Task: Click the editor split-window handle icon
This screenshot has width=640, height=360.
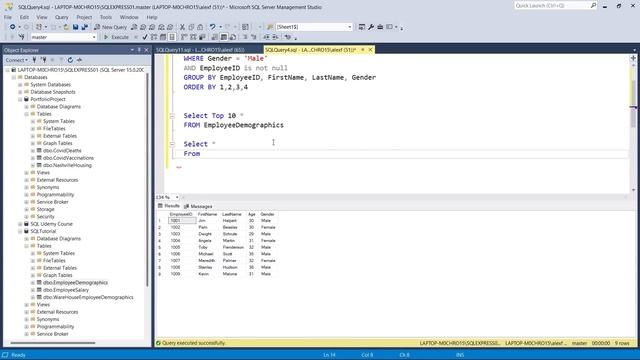Action: click(x=633, y=58)
